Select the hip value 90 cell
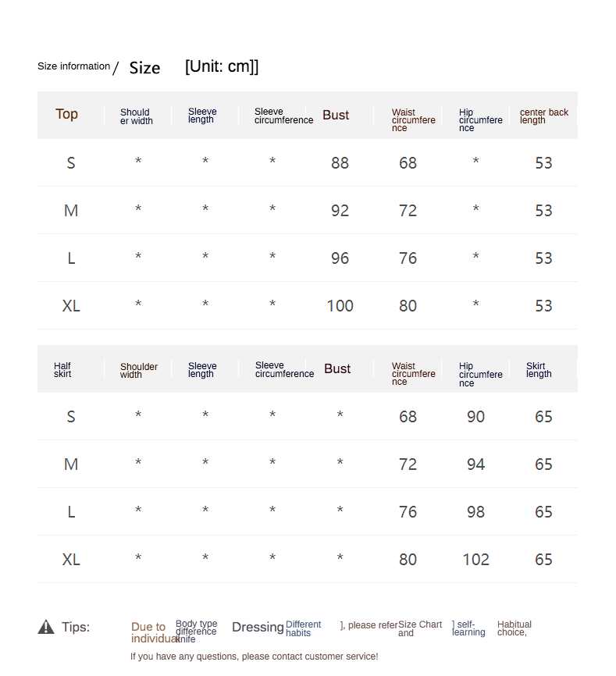Viewport: 616px width, 676px height. pyautogui.click(x=475, y=417)
